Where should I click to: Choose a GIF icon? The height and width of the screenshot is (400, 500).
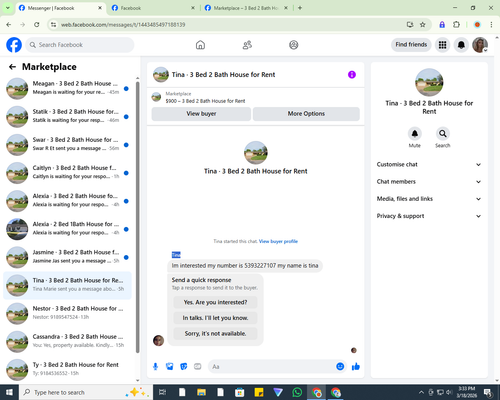(x=198, y=367)
